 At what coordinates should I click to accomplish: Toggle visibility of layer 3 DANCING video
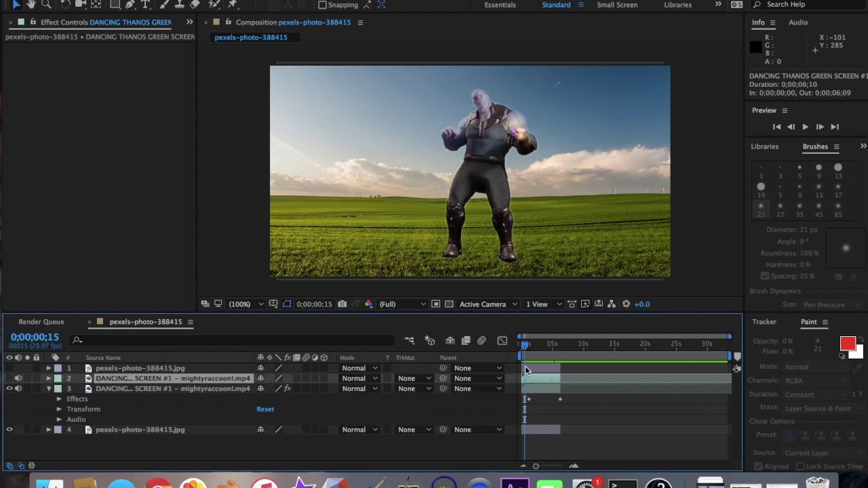(x=9, y=388)
